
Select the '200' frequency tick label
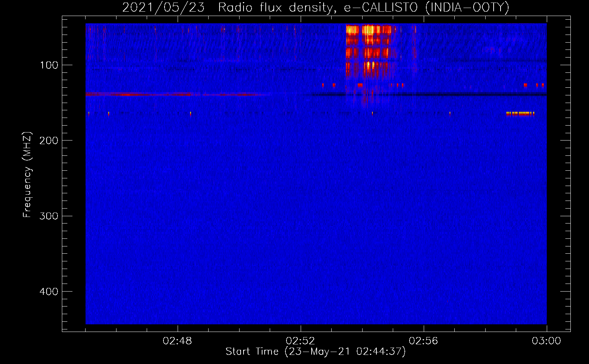(49, 141)
